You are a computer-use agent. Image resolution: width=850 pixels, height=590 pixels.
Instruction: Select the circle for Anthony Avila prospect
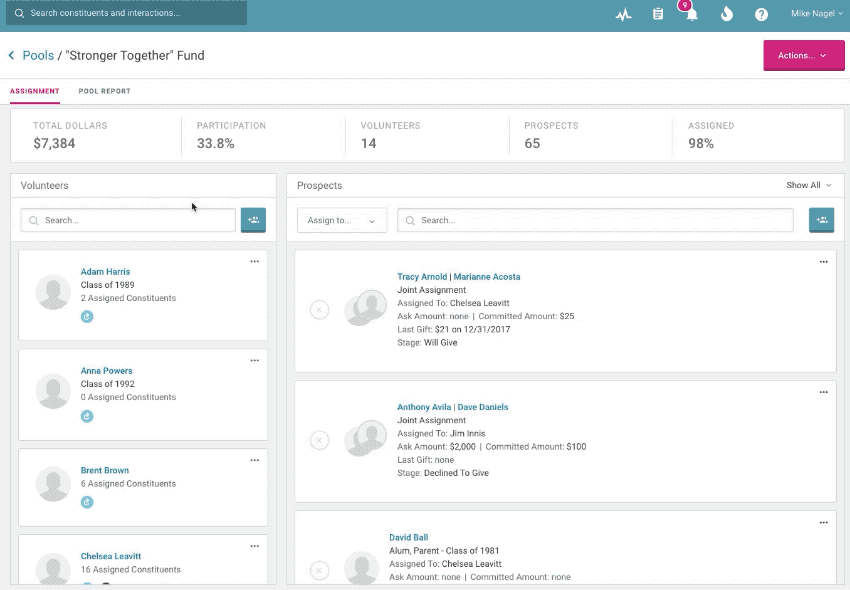coord(319,440)
